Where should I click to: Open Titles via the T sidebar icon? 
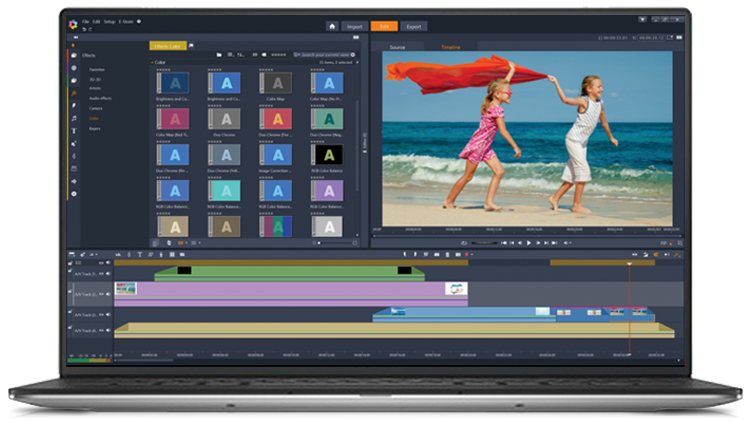[73, 130]
